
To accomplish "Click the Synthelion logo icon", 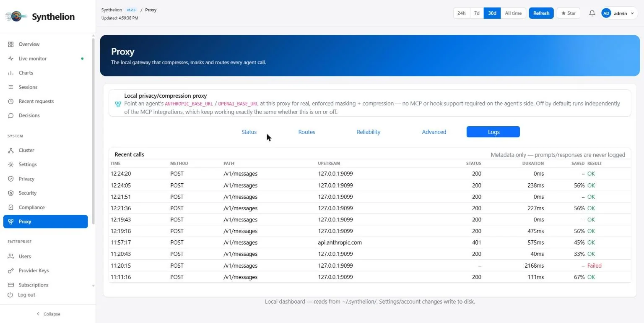I will coord(16,16).
